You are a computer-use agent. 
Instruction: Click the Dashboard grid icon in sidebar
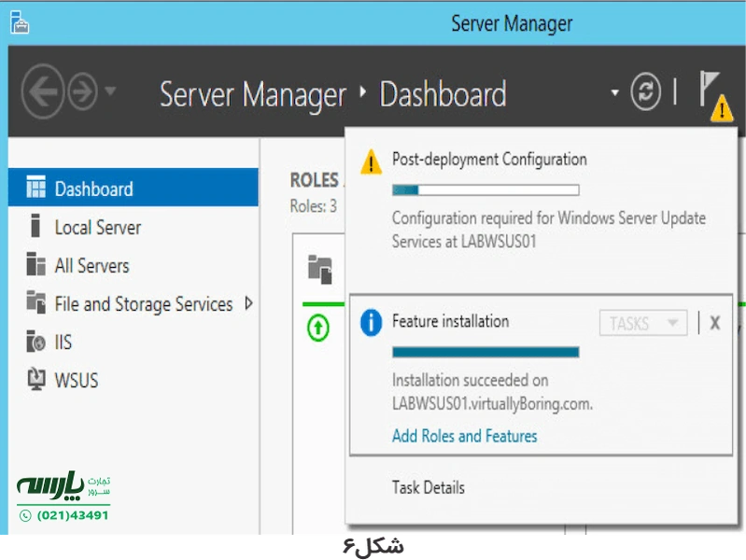[x=36, y=187]
